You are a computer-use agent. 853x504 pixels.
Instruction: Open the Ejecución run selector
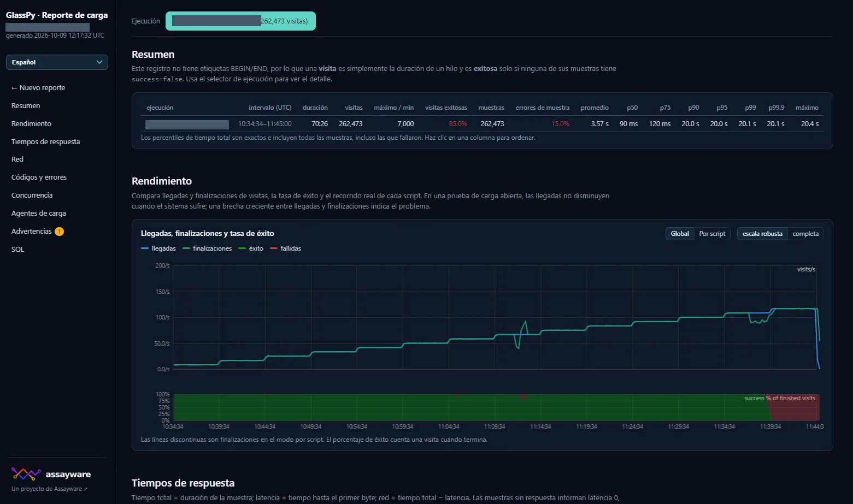pos(240,21)
